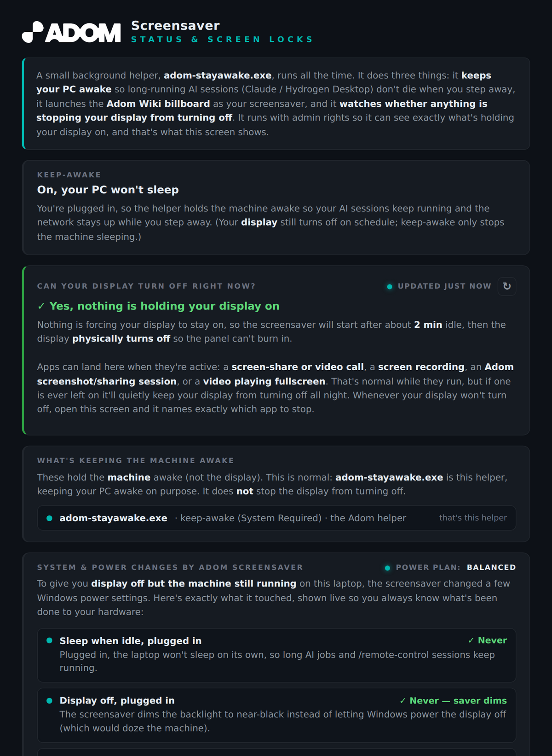
Task: Click the Balanced power plan label
Action: (491, 568)
